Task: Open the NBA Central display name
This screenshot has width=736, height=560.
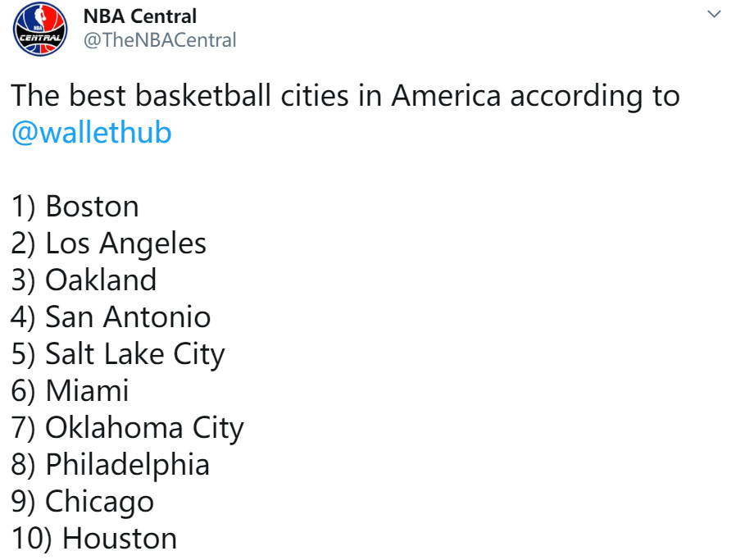Action: point(140,16)
